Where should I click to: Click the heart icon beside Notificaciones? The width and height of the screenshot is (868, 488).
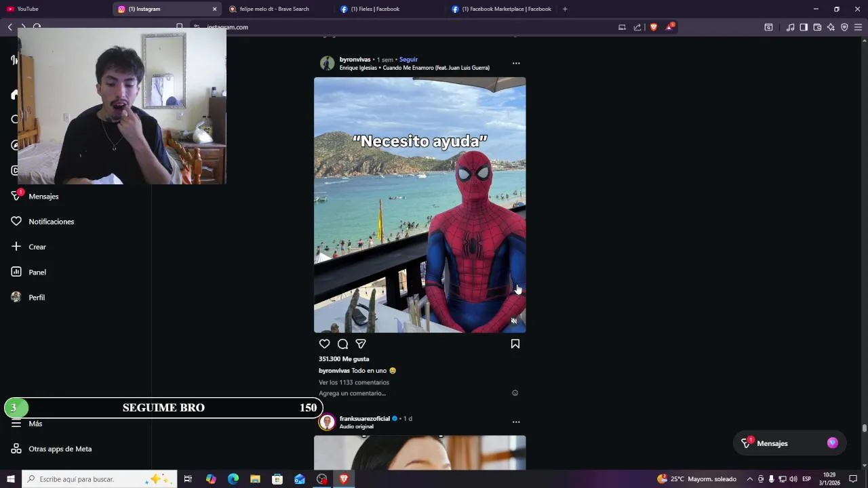click(16, 221)
